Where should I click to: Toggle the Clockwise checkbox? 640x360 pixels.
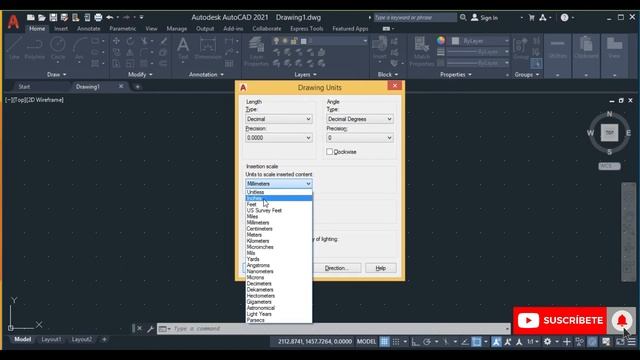(329, 151)
